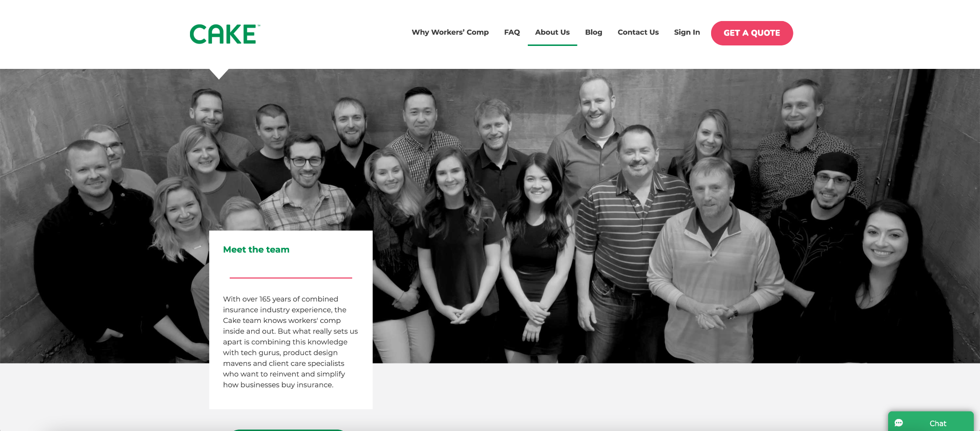
Task: Click the green button edge below the card
Action: point(288,430)
